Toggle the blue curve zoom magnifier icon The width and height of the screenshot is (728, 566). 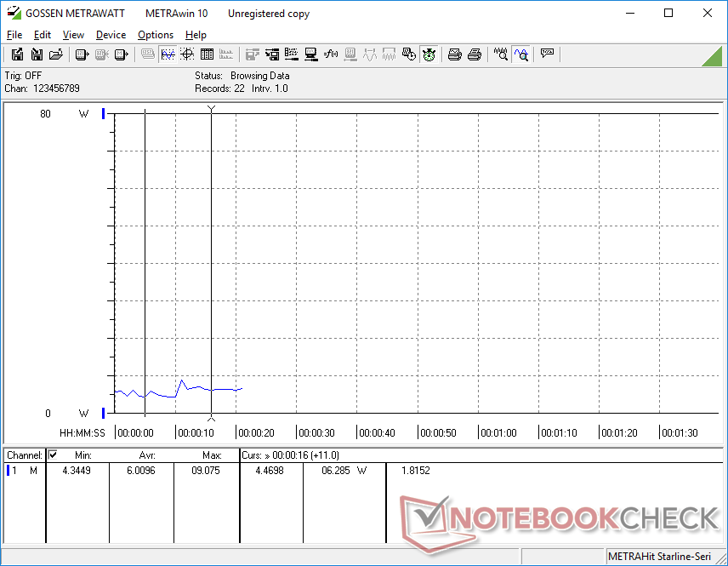[521, 54]
